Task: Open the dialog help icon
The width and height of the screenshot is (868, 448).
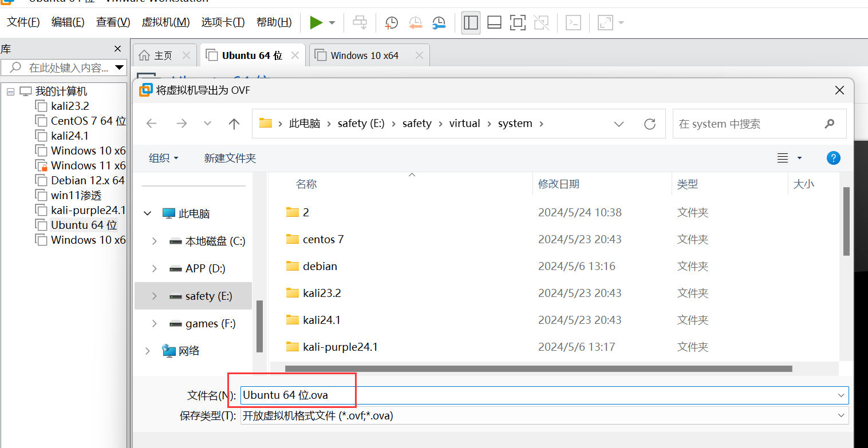Action: tap(834, 158)
